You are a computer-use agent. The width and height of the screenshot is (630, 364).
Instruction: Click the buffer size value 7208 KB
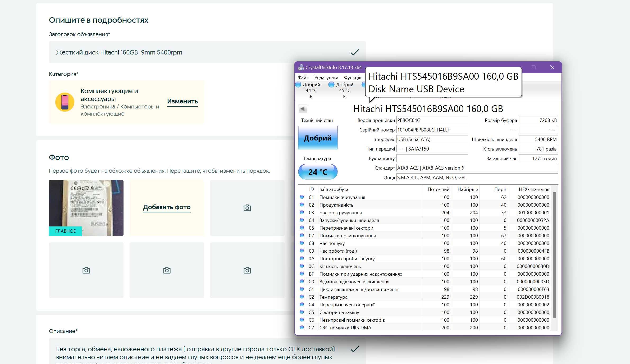(x=538, y=120)
